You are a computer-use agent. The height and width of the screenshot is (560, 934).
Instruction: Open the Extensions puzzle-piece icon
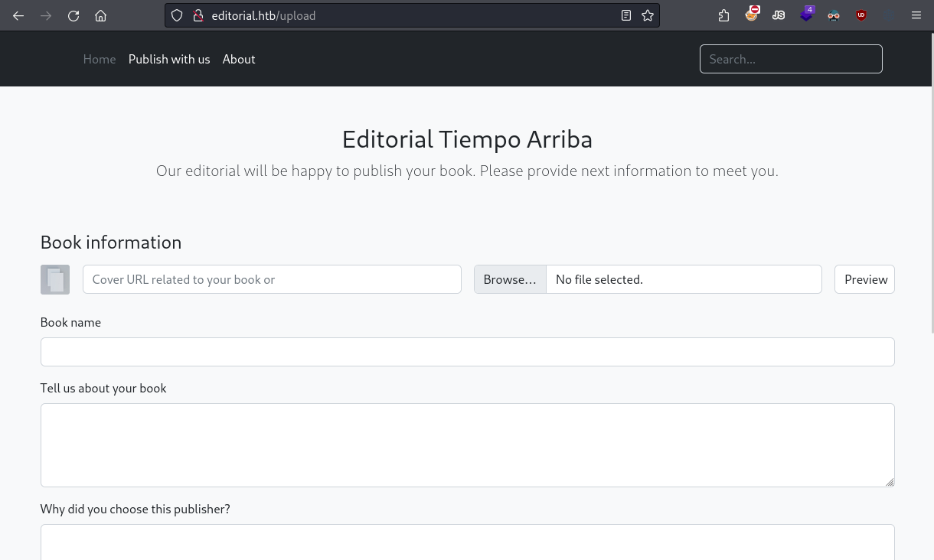point(723,15)
